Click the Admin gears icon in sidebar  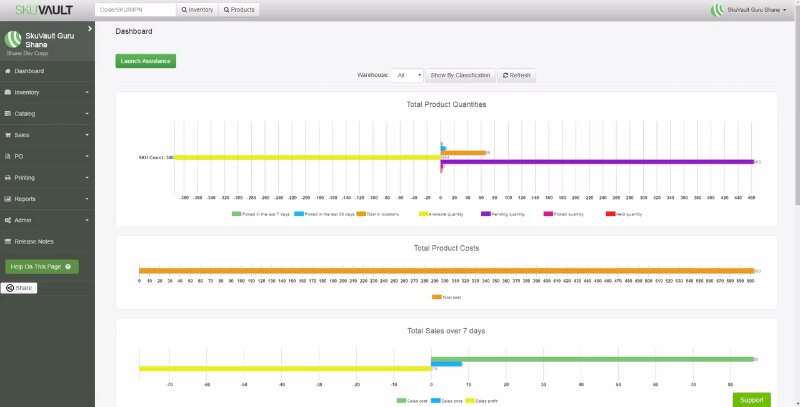(8, 220)
